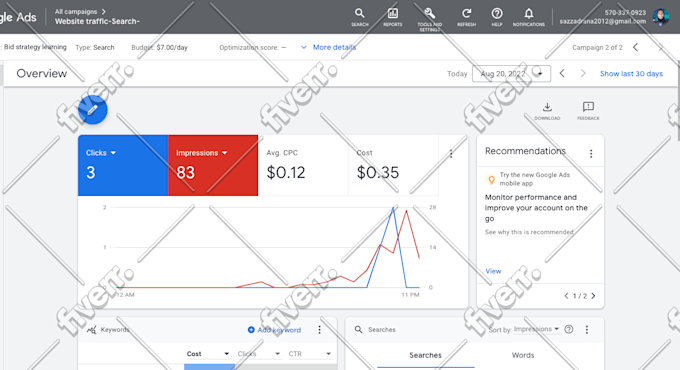The width and height of the screenshot is (680, 370).
Task: Click the Website traffic-Search- campaign name
Action: click(97, 21)
